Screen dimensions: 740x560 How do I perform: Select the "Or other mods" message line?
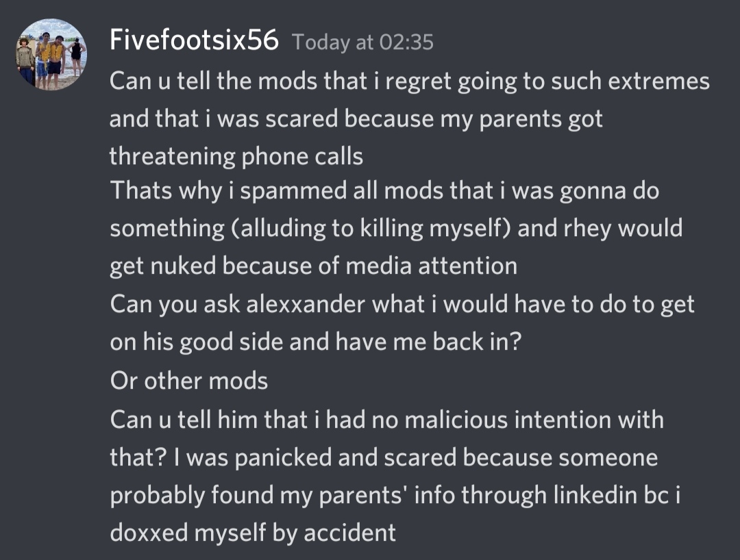[188, 380]
